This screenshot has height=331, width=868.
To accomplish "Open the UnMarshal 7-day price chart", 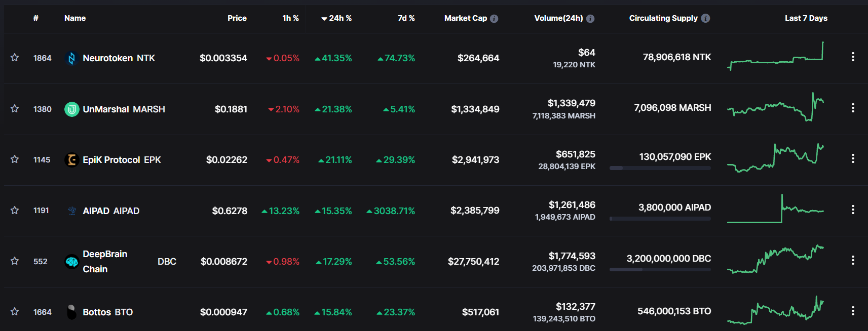I will [x=775, y=107].
